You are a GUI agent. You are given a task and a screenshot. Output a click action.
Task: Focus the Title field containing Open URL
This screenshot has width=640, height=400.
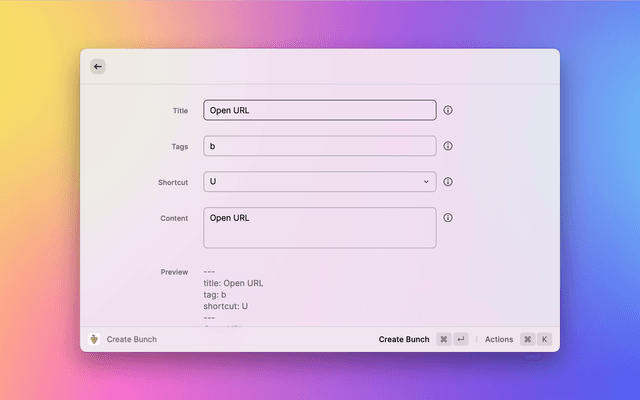[x=320, y=110]
